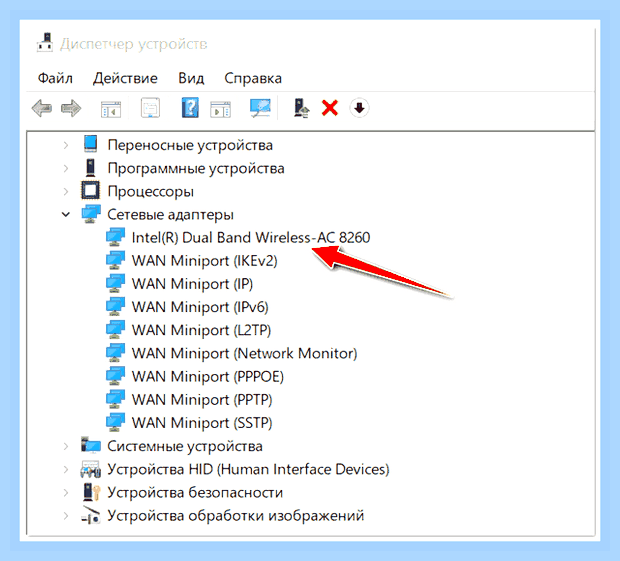Show/hide console tree toolbar icon
Screen dimensions: 620x561
111,109
